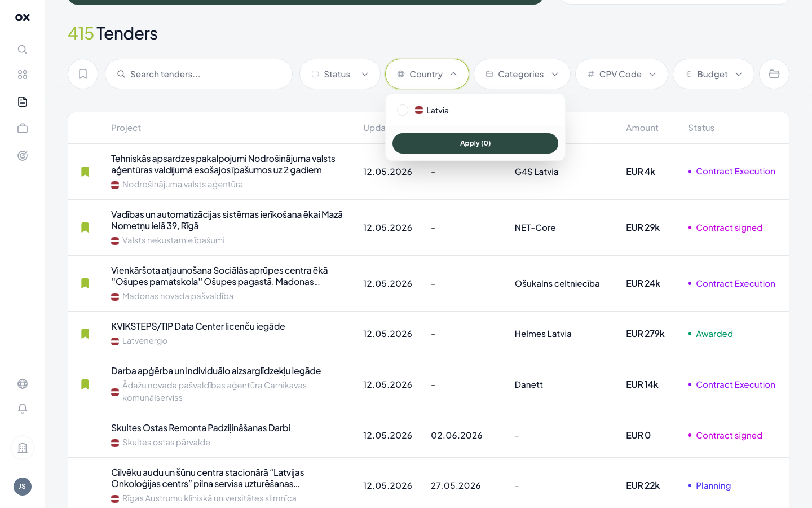Select the Latvia radio option
The image size is (812, 508).
pos(403,110)
